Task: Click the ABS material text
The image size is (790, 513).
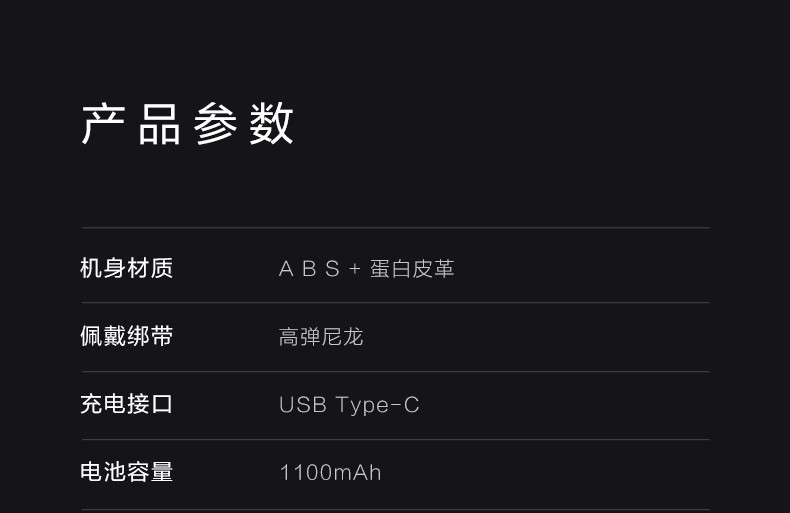Action: coord(309,269)
